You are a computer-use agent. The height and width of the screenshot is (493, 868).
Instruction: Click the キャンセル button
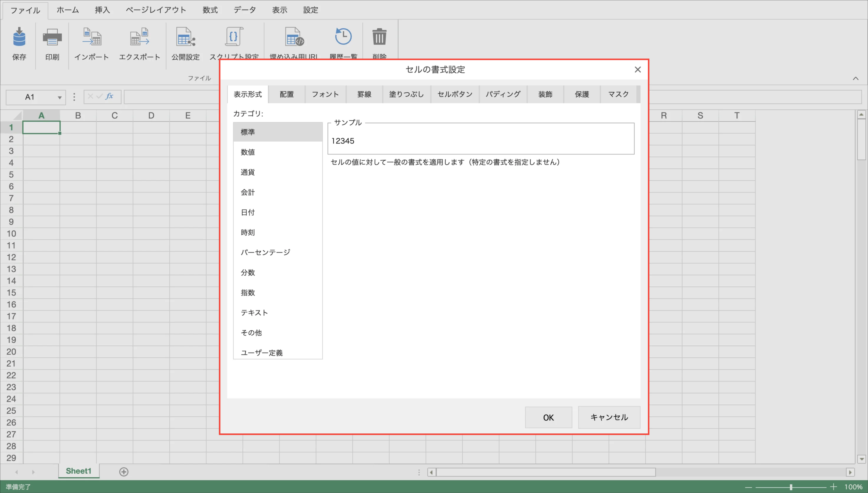pos(609,417)
